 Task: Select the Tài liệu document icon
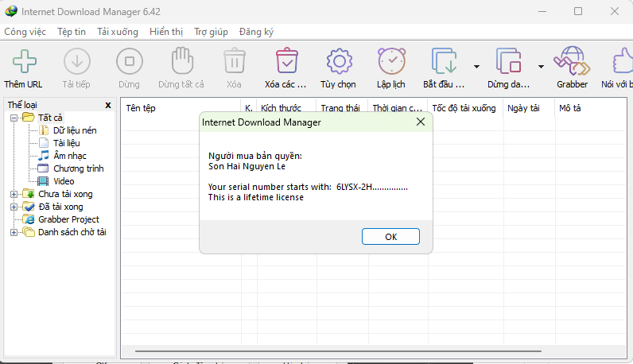(44, 143)
